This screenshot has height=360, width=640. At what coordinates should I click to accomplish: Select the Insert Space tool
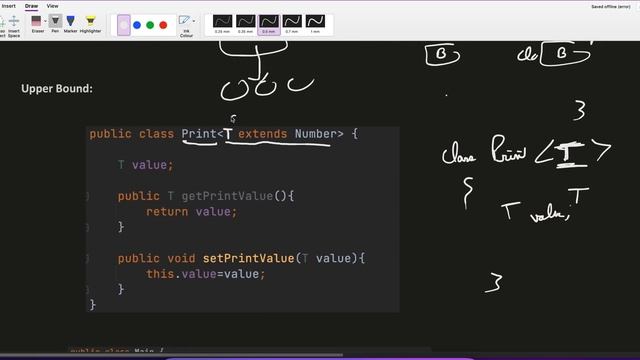click(14, 26)
